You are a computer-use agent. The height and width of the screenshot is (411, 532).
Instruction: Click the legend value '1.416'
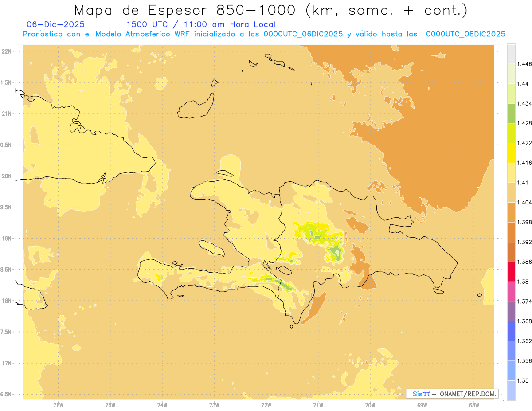(x=525, y=163)
